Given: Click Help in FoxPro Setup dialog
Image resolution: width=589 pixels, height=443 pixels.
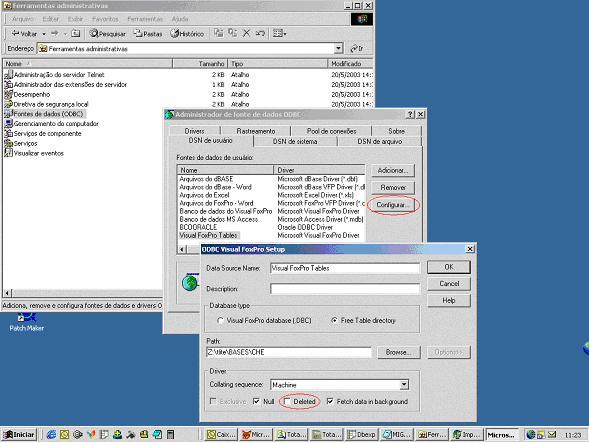Looking at the screenshot, I should pos(449,300).
